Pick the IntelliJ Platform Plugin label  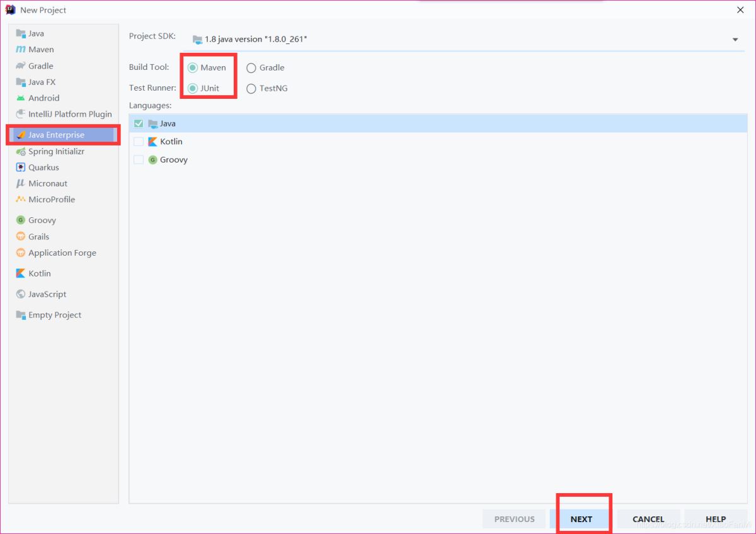(x=70, y=114)
